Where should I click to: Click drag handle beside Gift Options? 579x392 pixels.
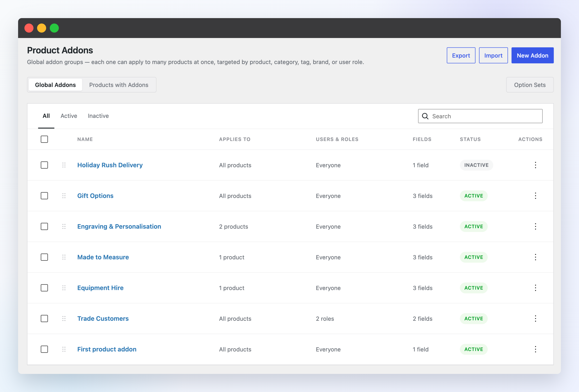coord(64,196)
